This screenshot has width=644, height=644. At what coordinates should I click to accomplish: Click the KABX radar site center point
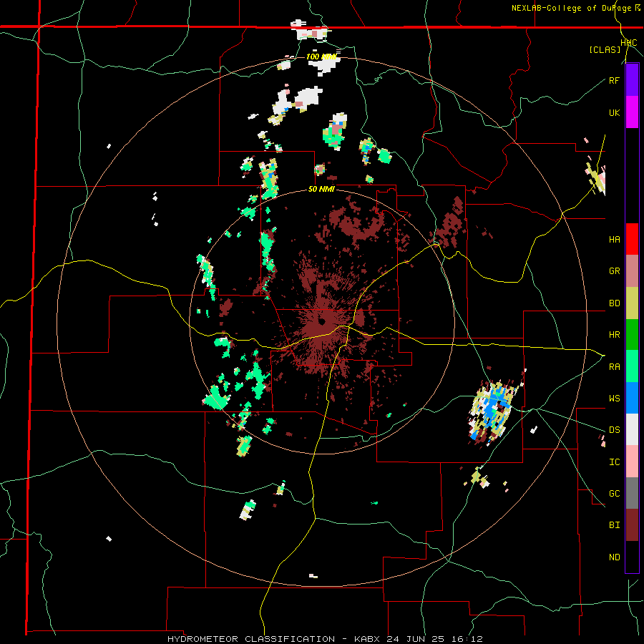(x=321, y=321)
